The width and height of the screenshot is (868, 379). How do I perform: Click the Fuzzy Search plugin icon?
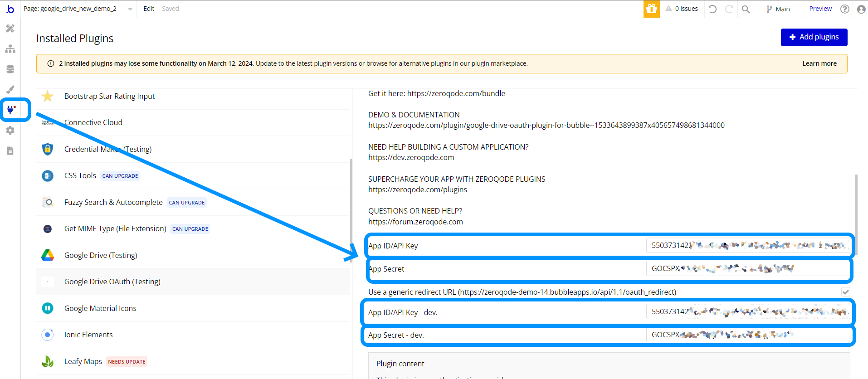point(48,202)
